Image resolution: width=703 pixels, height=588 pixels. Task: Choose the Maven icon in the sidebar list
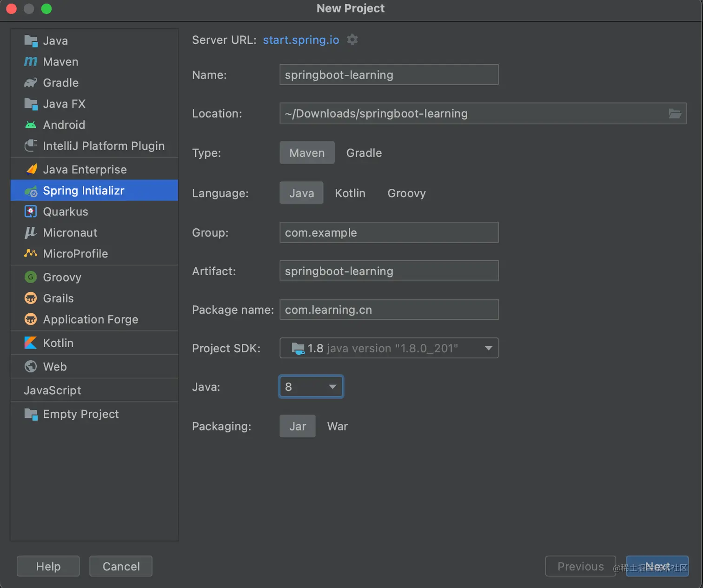pyautogui.click(x=31, y=62)
